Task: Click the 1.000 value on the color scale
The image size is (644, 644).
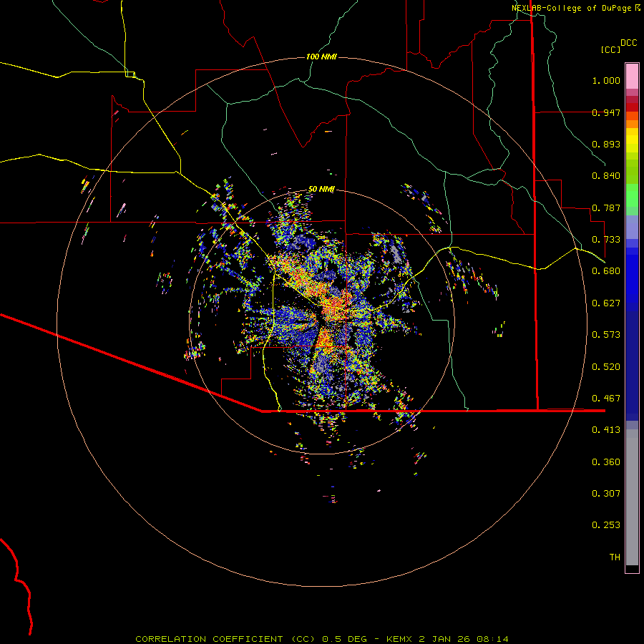Action: tap(606, 81)
